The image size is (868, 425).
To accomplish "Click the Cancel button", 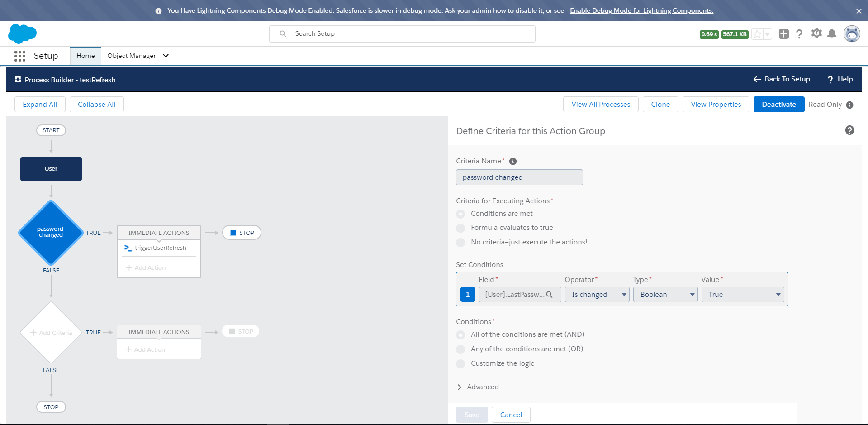I will (511, 415).
